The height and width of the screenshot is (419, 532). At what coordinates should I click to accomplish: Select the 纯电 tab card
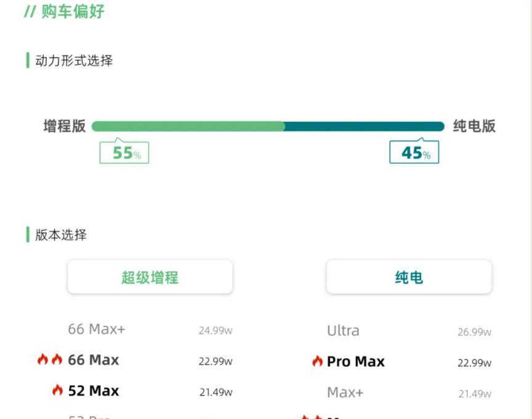click(409, 277)
